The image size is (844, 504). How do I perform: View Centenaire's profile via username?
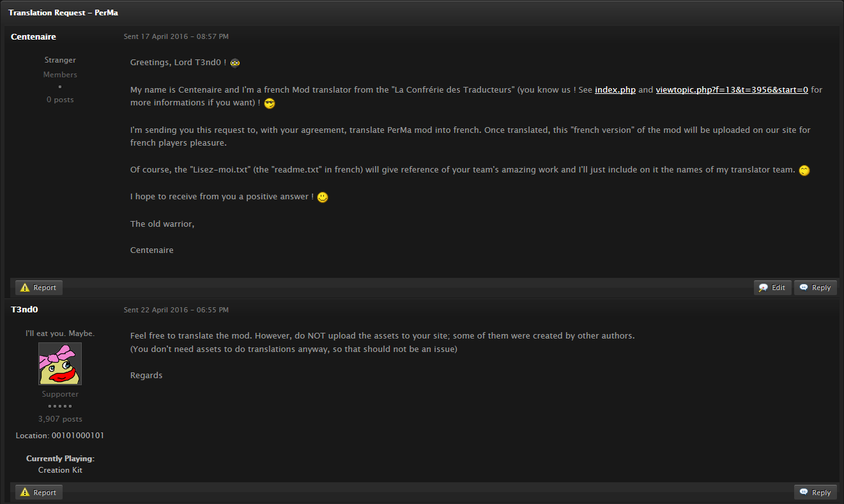tap(33, 36)
